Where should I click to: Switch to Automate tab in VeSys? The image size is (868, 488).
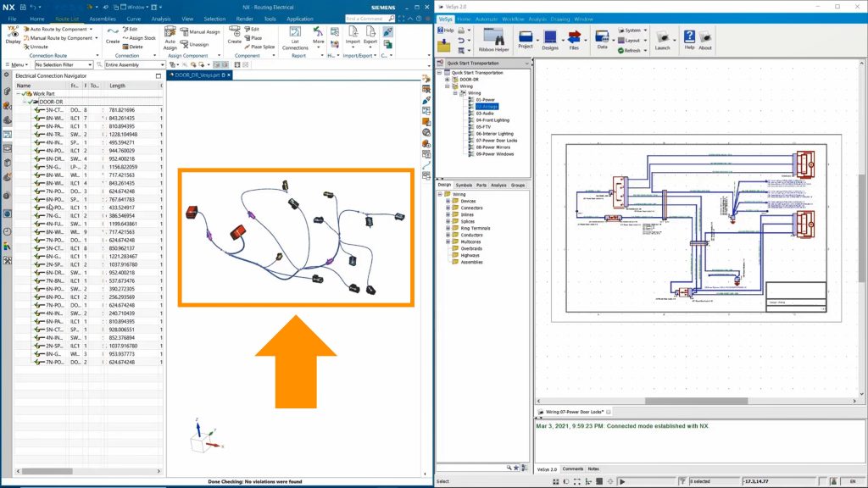486,19
